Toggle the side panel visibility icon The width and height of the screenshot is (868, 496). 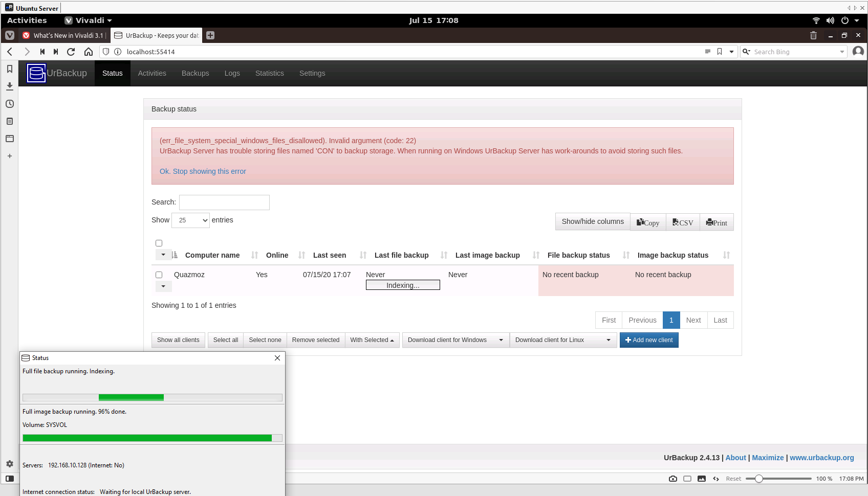[9, 479]
